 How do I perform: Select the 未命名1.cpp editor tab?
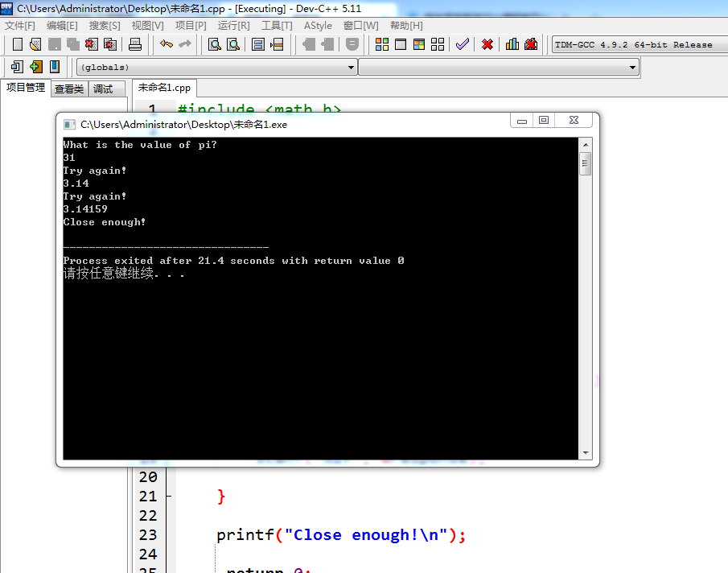(164, 88)
